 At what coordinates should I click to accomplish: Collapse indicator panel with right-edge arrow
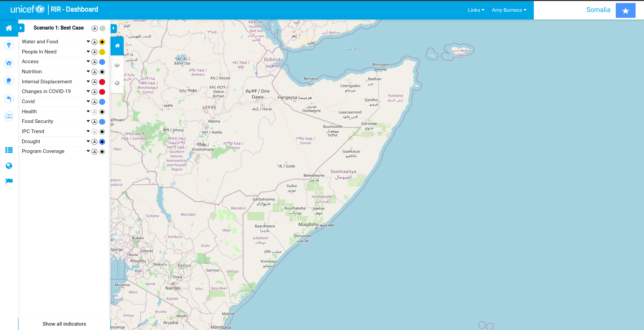click(114, 28)
